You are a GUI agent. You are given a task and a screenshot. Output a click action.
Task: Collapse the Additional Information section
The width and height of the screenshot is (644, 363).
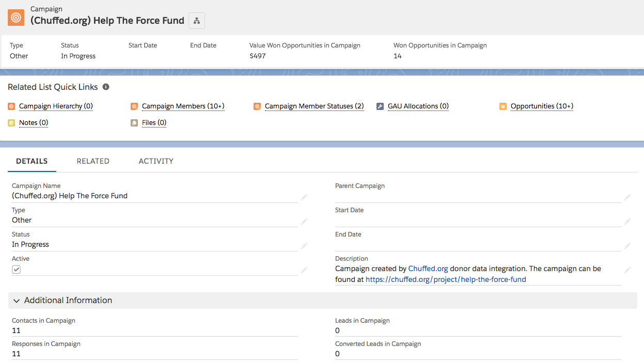pos(17,301)
